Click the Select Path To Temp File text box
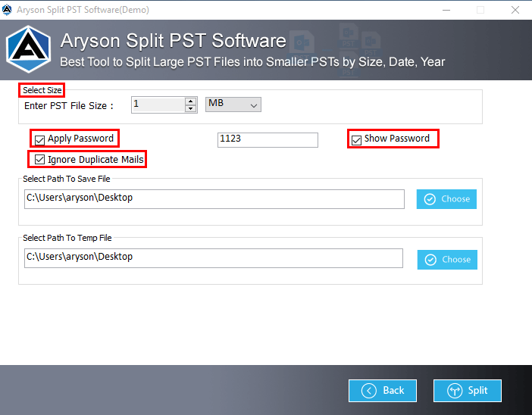Viewport: 532px width, 415px height. pos(214,258)
